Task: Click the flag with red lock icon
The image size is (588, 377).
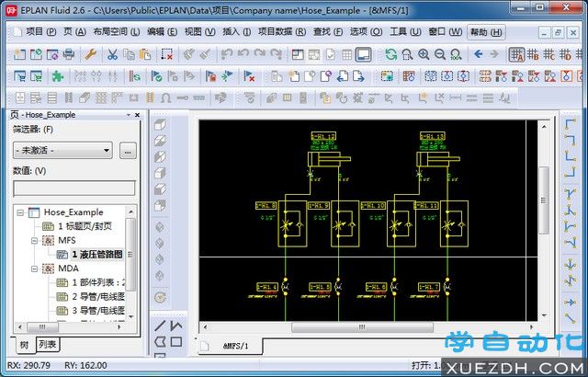Action: 210,76
